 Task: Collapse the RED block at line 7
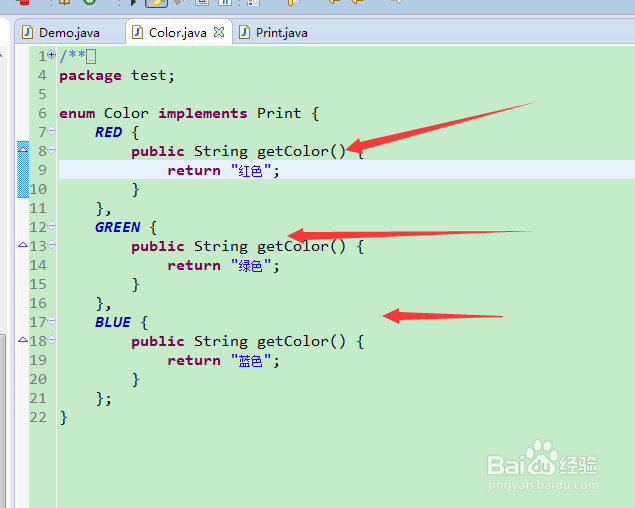51,130
